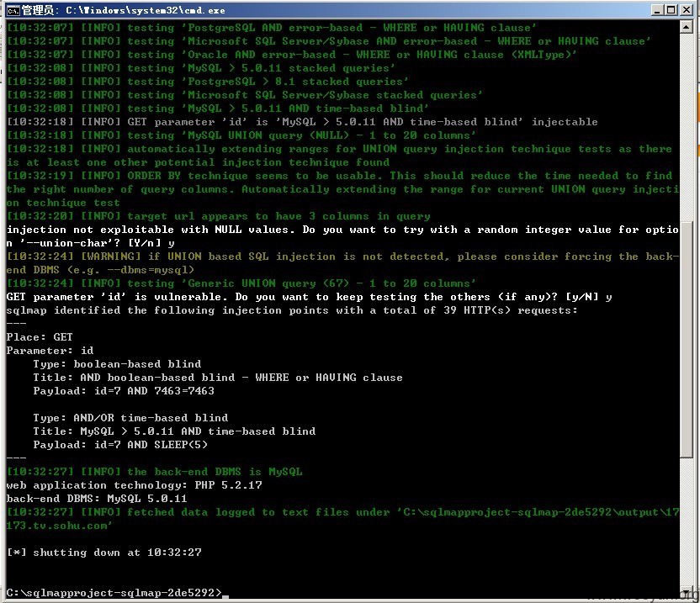Click 'testing Generic UNION query (67)' line
The image size is (700, 603).
pyautogui.click(x=241, y=283)
